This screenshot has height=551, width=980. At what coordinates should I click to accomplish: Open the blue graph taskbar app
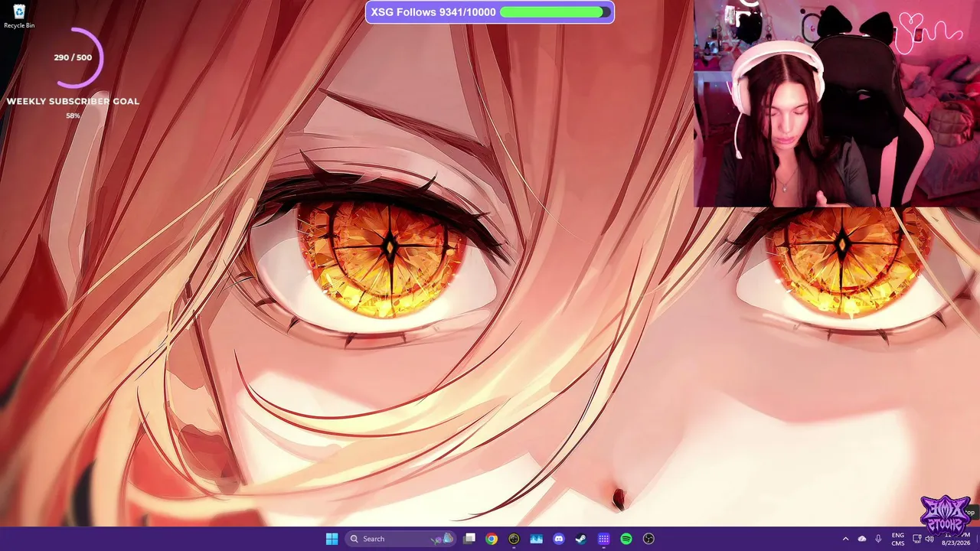(x=537, y=539)
